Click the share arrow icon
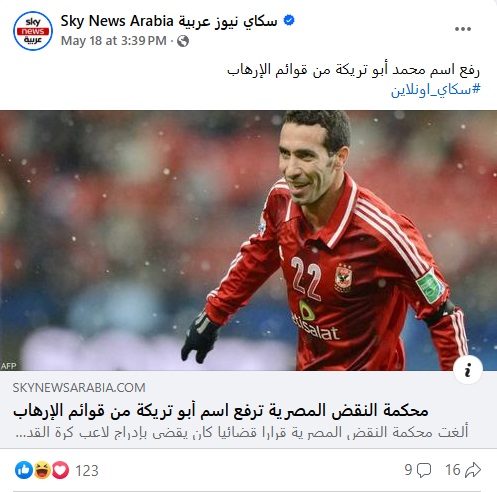497x492 pixels. point(473,470)
